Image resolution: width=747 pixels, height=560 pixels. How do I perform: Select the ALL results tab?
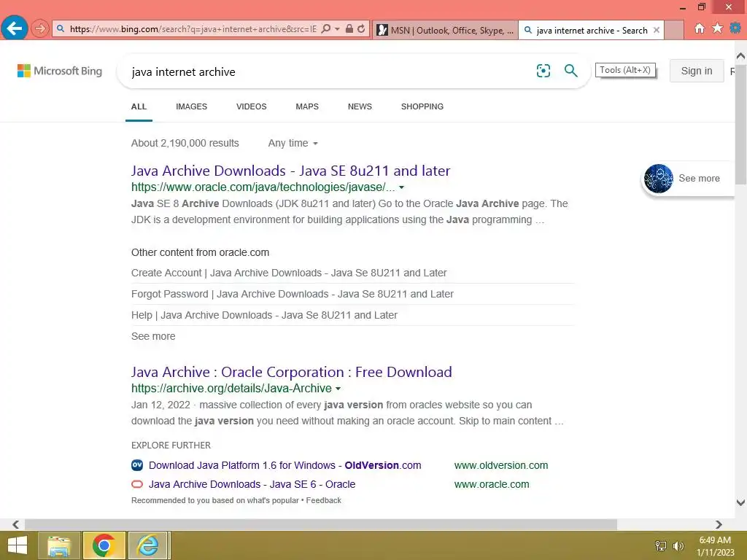click(139, 106)
